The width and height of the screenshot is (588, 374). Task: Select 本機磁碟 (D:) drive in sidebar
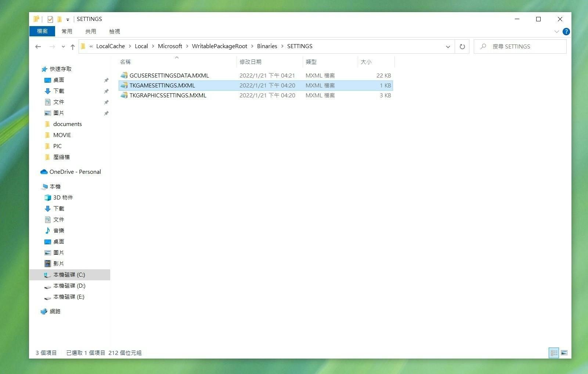(x=69, y=286)
